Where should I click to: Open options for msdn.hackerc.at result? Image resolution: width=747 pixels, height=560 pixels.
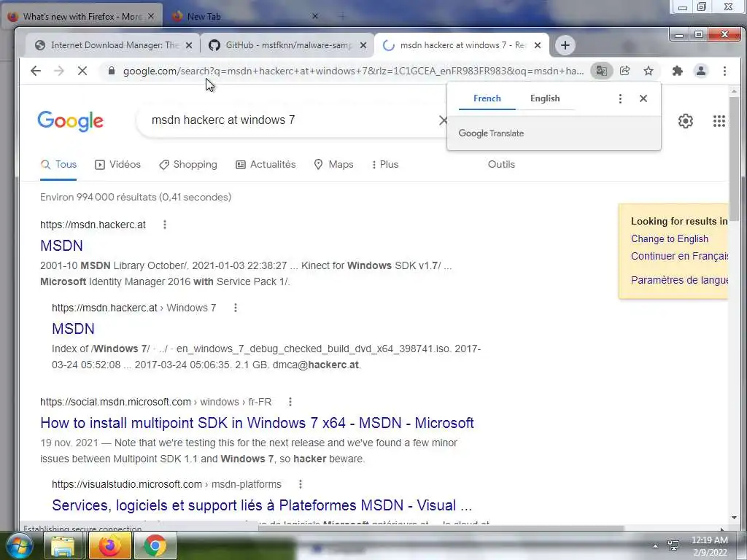click(165, 225)
